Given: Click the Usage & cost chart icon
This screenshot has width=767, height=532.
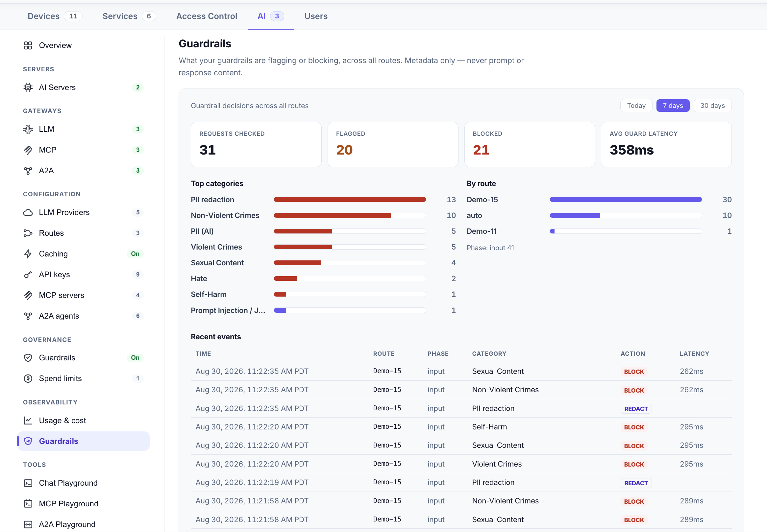Looking at the screenshot, I should [28, 420].
